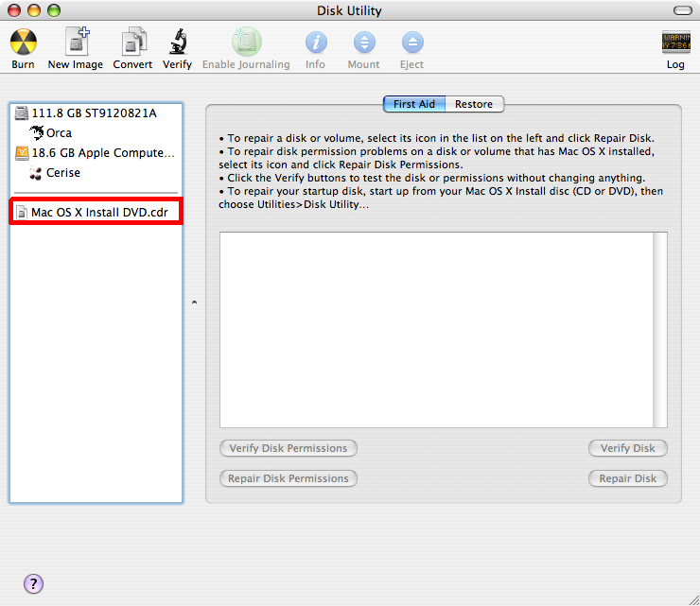This screenshot has width=700, height=606.
Task: Open the Log viewer icon
Action: tap(676, 43)
